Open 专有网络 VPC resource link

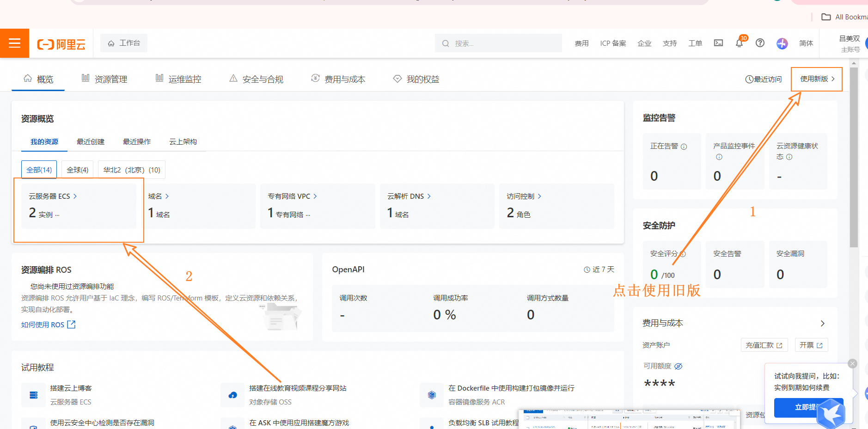293,196
